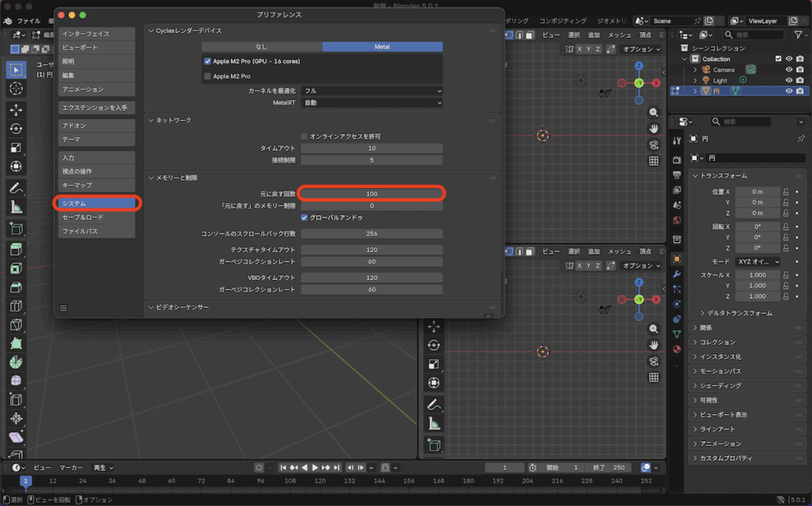Click the なし render device button
This screenshot has width=812, height=506.
(262, 47)
